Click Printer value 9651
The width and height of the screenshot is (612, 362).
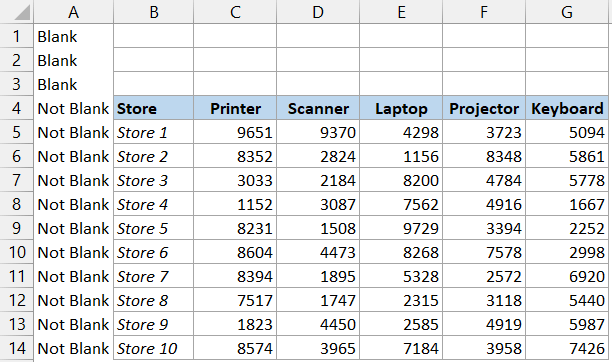[x=235, y=132]
